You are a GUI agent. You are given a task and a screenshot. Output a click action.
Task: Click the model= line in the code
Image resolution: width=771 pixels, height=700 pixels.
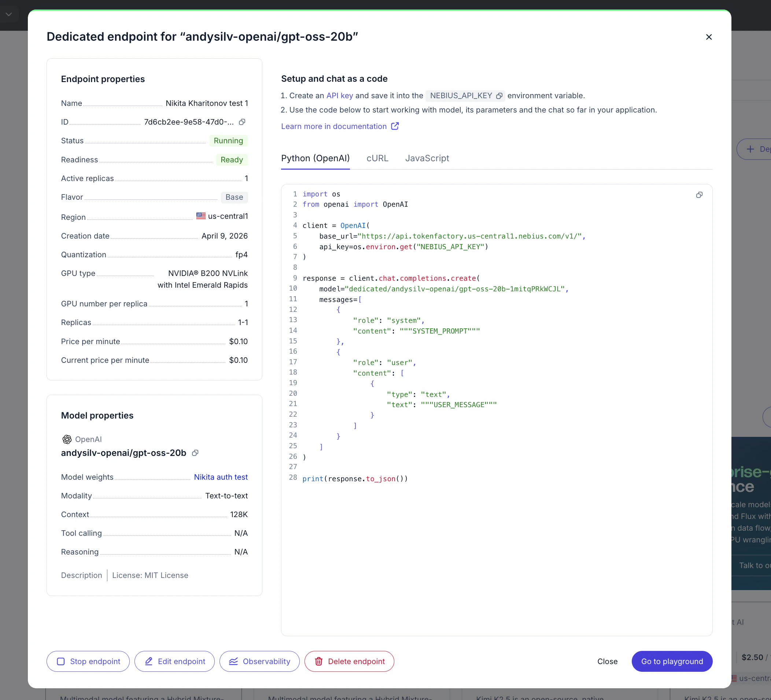(444, 289)
